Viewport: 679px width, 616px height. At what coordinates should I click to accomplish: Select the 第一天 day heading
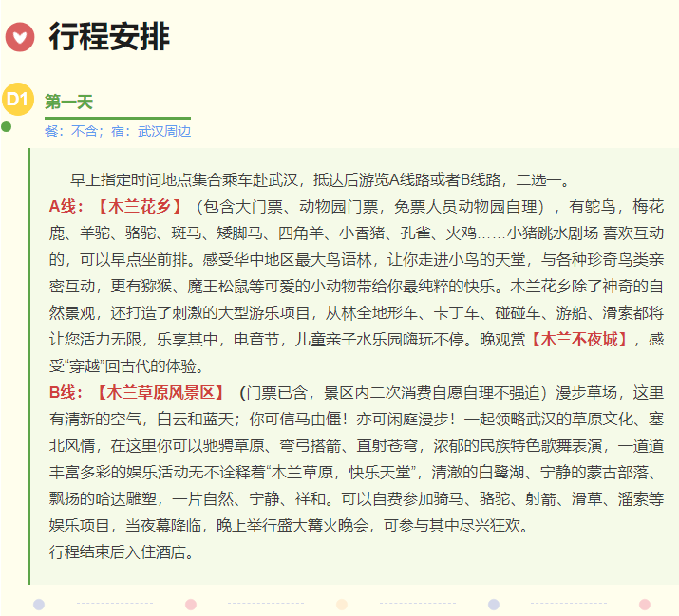[x=69, y=103]
